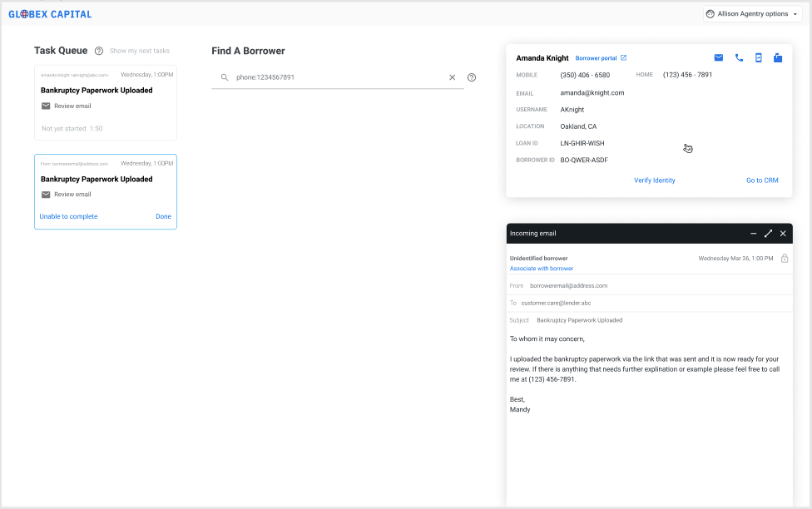The height and width of the screenshot is (509, 812).
Task: Click into the phone search input field
Action: (333, 77)
